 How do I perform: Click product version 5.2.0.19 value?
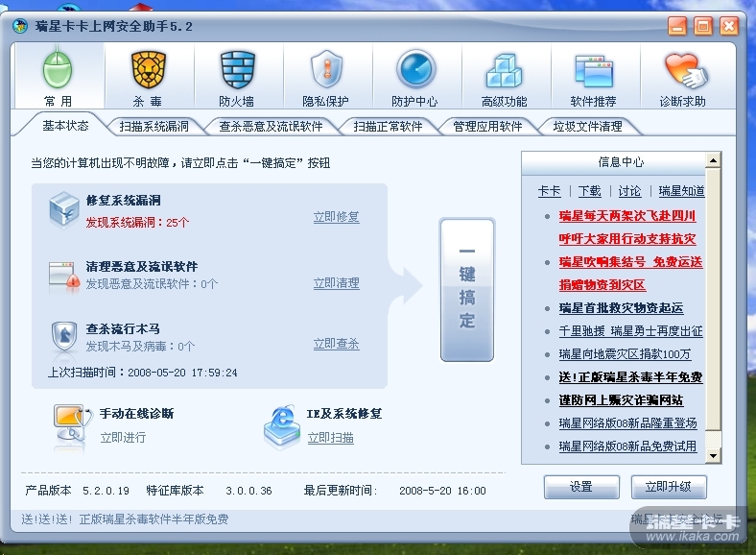pos(106,491)
